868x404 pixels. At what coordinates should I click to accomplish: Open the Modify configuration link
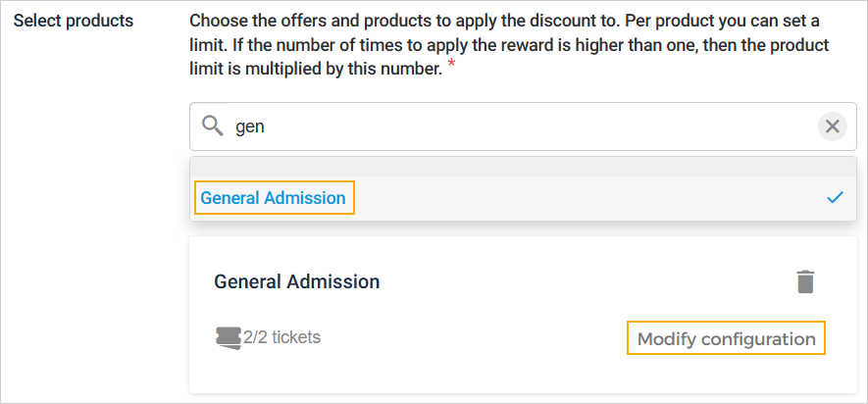tap(726, 339)
